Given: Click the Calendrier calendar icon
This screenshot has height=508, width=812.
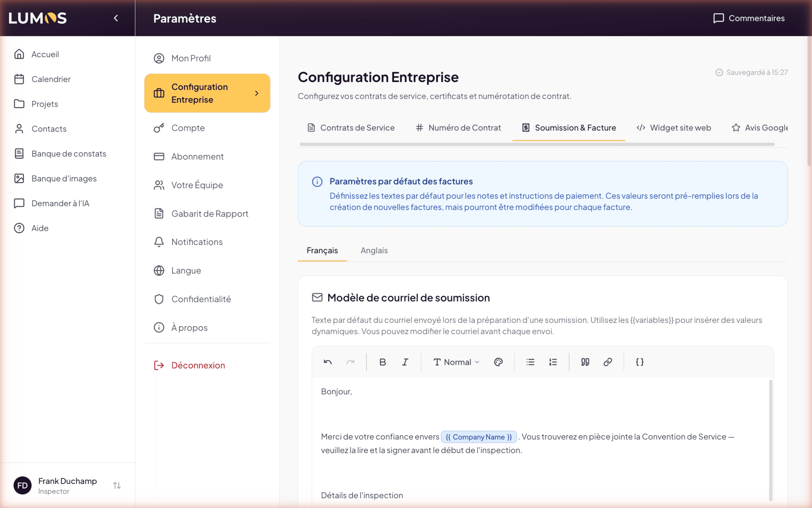Looking at the screenshot, I should 19,79.
